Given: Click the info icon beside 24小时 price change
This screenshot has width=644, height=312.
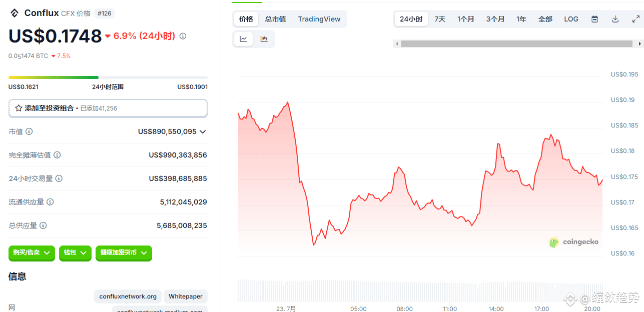Looking at the screenshot, I should coord(183,36).
